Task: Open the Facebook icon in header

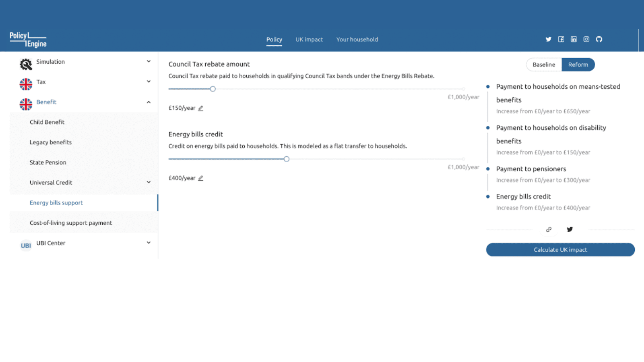Action: click(x=561, y=39)
